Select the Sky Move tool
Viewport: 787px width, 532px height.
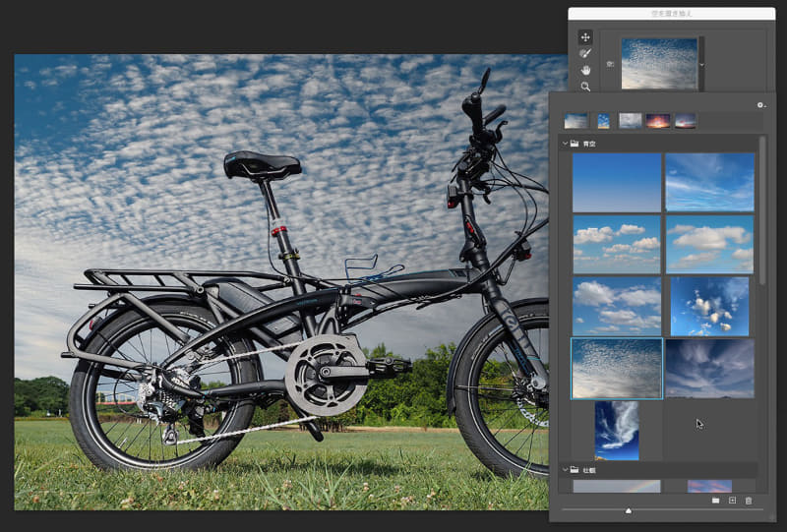coord(585,37)
